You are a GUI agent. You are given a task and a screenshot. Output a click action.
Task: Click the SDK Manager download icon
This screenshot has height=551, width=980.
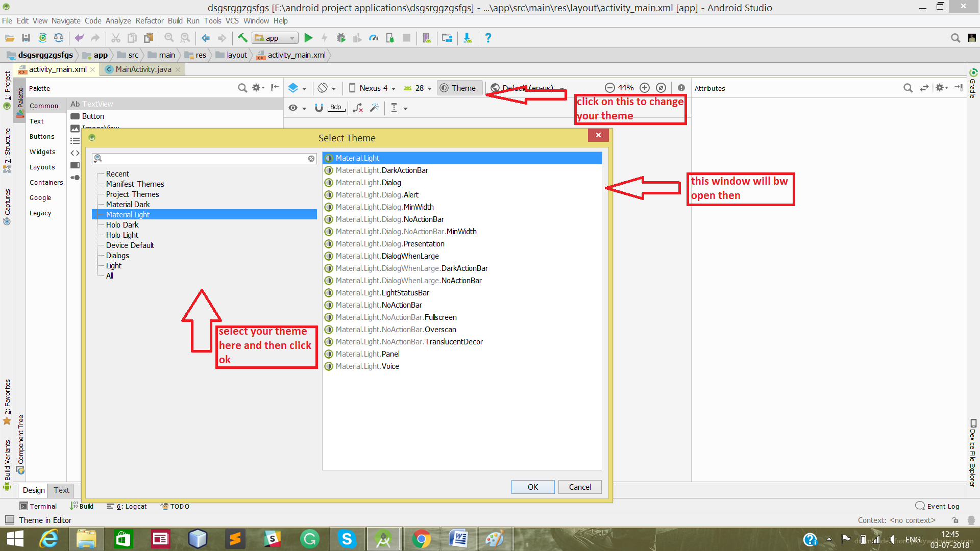point(468,38)
